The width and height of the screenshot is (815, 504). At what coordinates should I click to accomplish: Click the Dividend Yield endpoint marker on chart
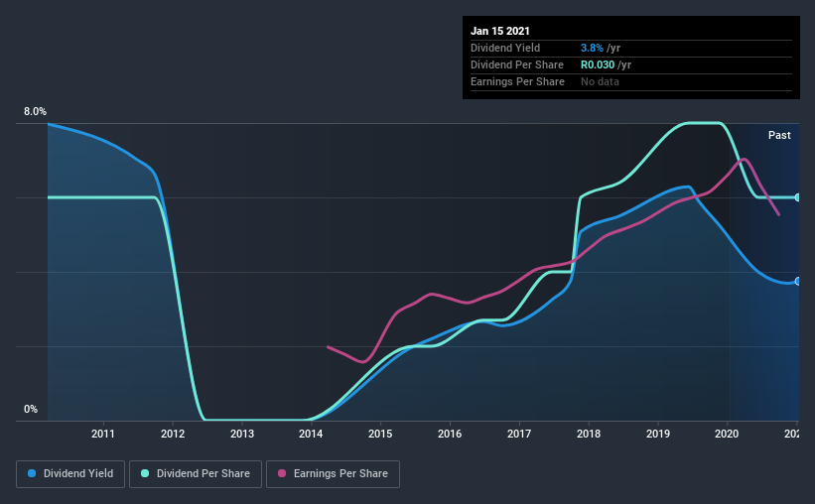(797, 281)
